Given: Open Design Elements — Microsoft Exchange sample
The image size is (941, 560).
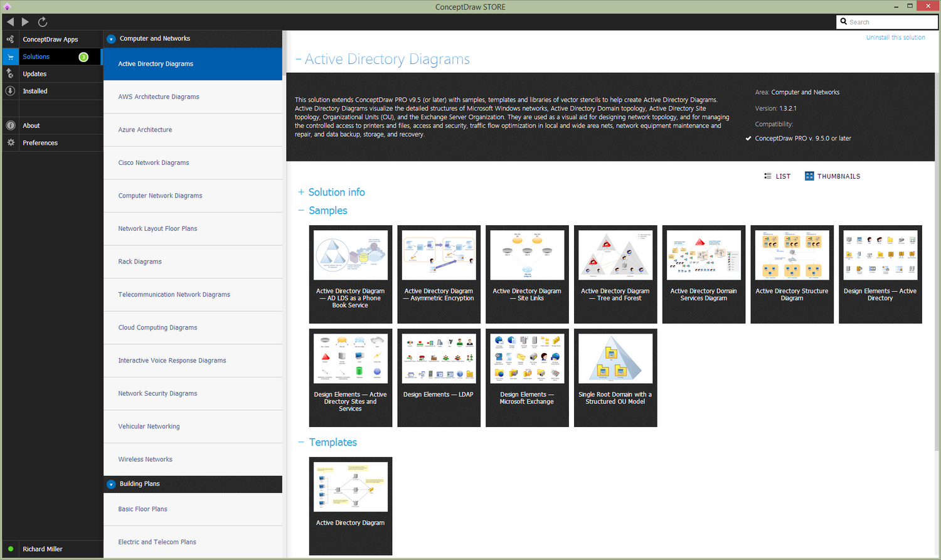Looking at the screenshot, I should pos(527,378).
